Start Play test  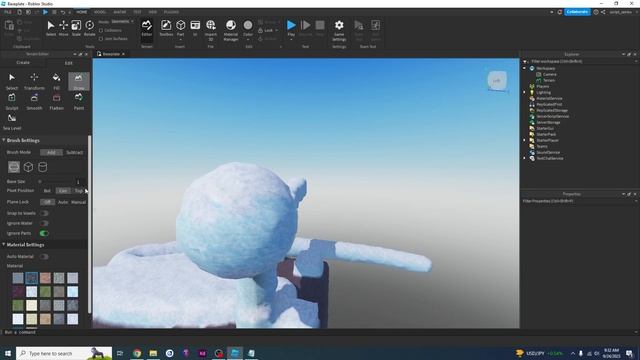(291, 28)
